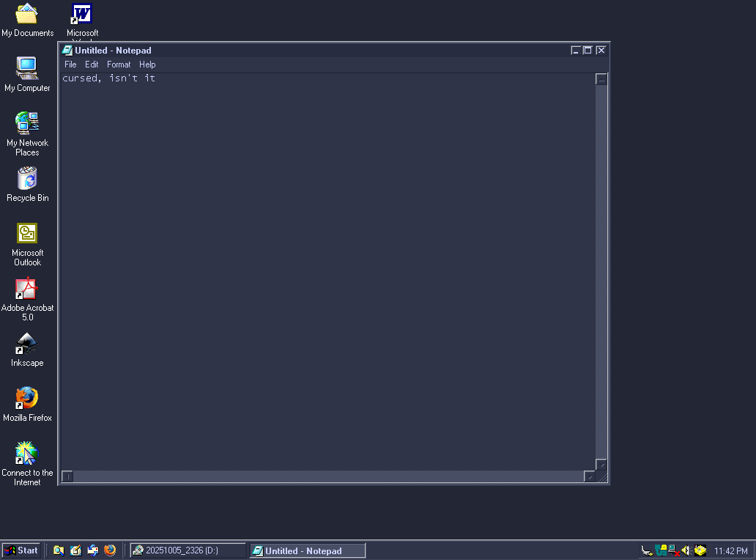756x560 pixels.
Task: Click the volume speaker tray icon
Action: [686, 550]
